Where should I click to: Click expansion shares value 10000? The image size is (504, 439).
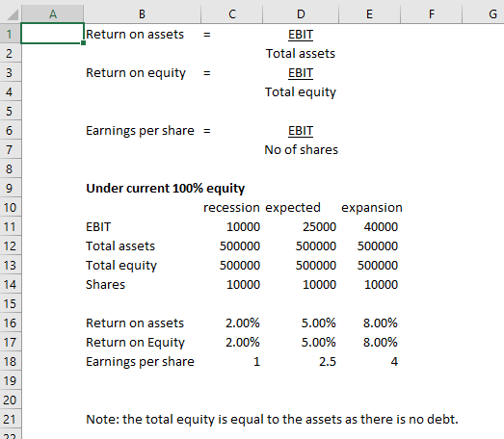pyautogui.click(x=381, y=285)
